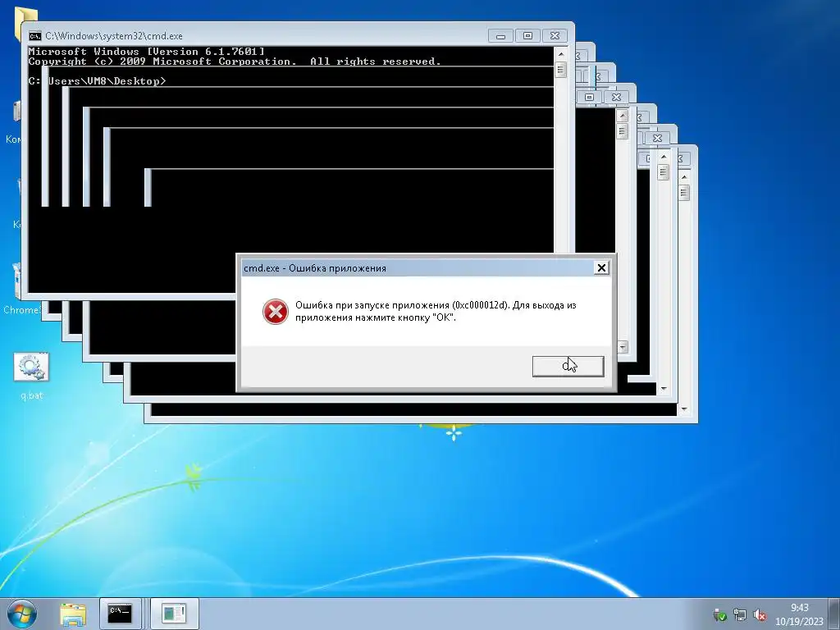Viewport: 840px width, 630px height.
Task: Open Windows Explorer from the taskbar
Action: 73,614
